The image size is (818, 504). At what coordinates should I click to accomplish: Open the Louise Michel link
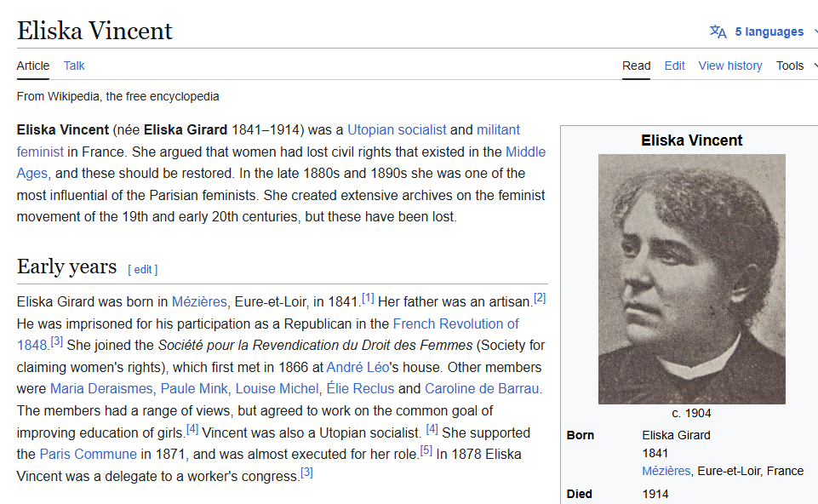point(277,389)
